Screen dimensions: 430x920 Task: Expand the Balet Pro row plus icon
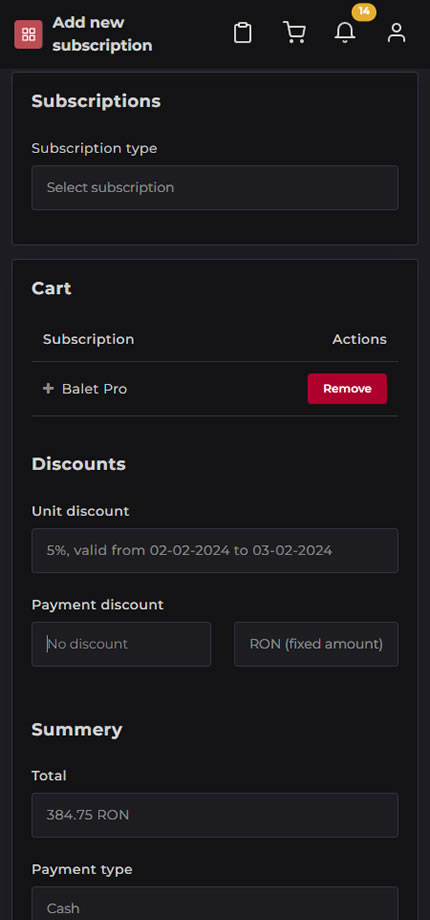pos(48,388)
